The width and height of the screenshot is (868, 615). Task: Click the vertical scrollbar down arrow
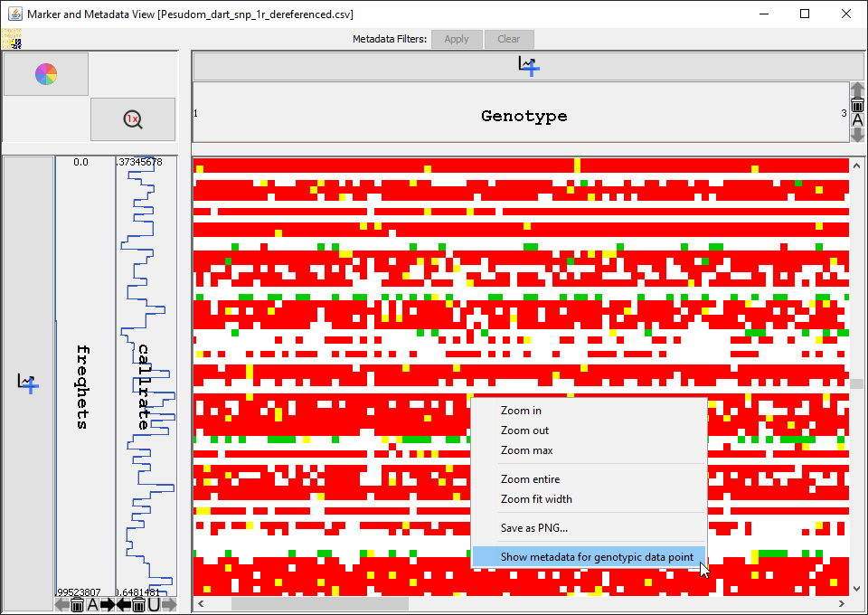[857, 589]
